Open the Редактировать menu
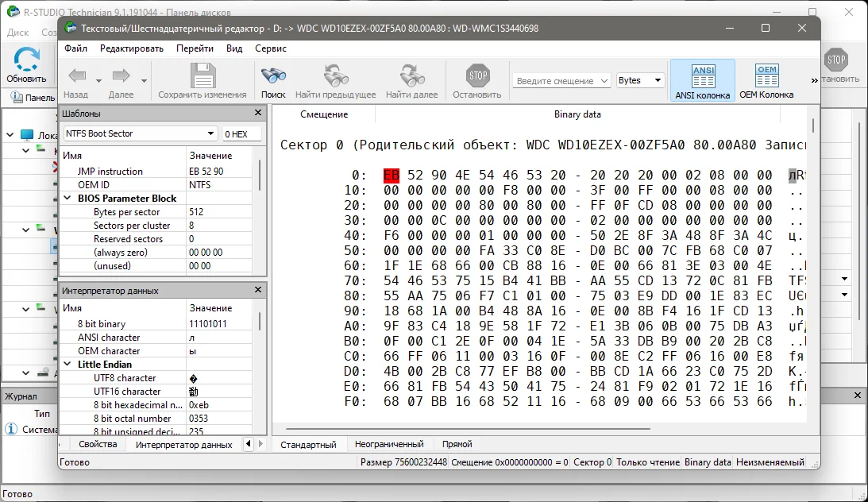This screenshot has height=502, width=868. click(132, 48)
